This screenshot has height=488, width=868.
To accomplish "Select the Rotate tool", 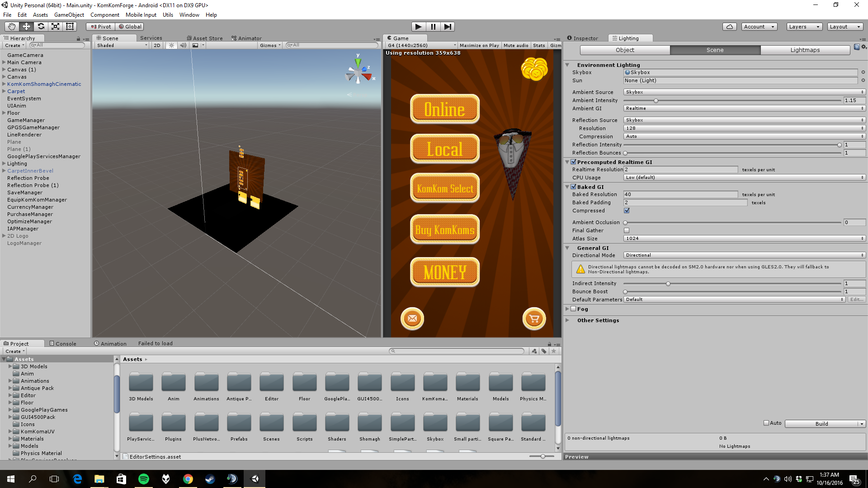I will pyautogui.click(x=41, y=27).
